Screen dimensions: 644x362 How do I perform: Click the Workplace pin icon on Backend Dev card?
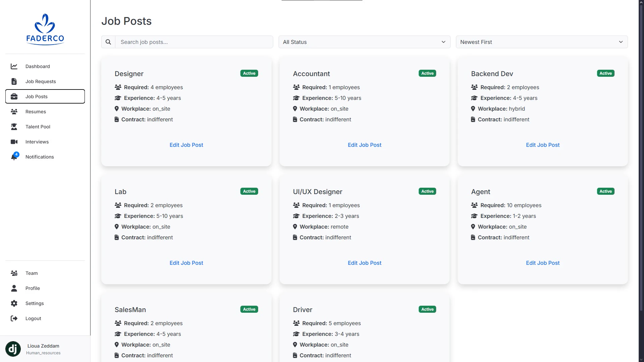pyautogui.click(x=473, y=109)
